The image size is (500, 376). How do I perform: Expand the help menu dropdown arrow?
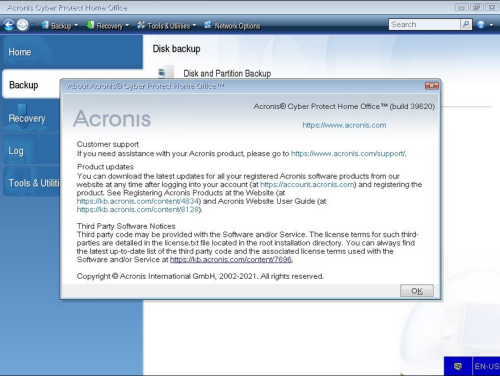pos(491,25)
